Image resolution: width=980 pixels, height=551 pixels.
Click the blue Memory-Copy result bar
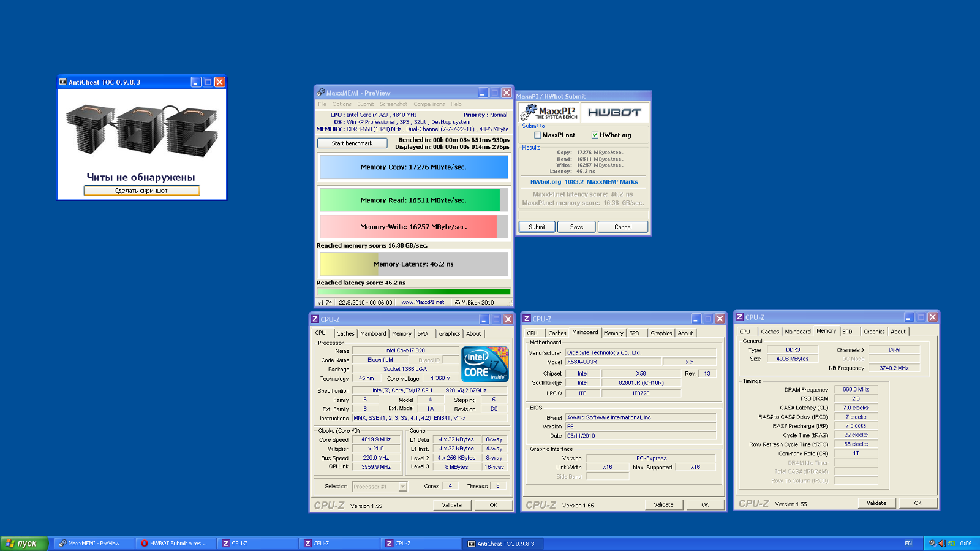click(x=414, y=167)
